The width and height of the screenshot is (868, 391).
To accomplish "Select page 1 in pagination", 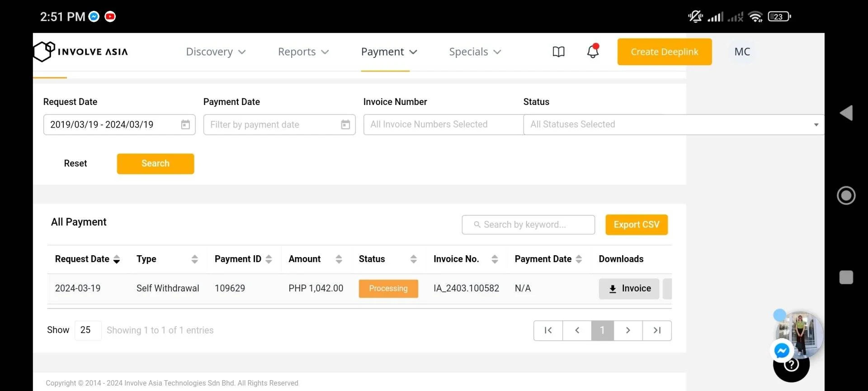I will click(602, 330).
